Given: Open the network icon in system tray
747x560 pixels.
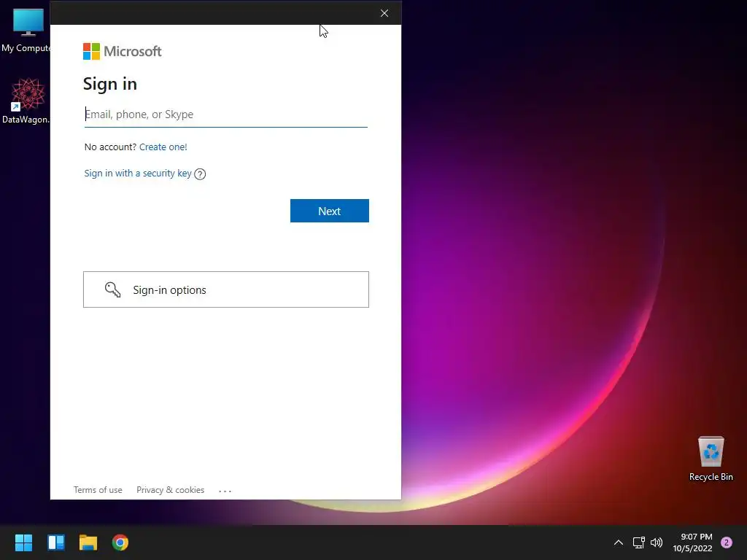Looking at the screenshot, I should pyautogui.click(x=639, y=542).
